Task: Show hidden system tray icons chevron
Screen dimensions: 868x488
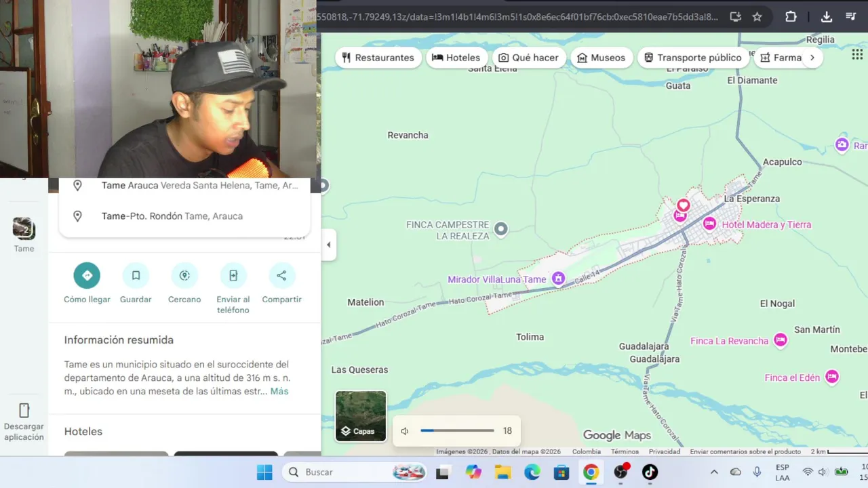Action: click(714, 472)
